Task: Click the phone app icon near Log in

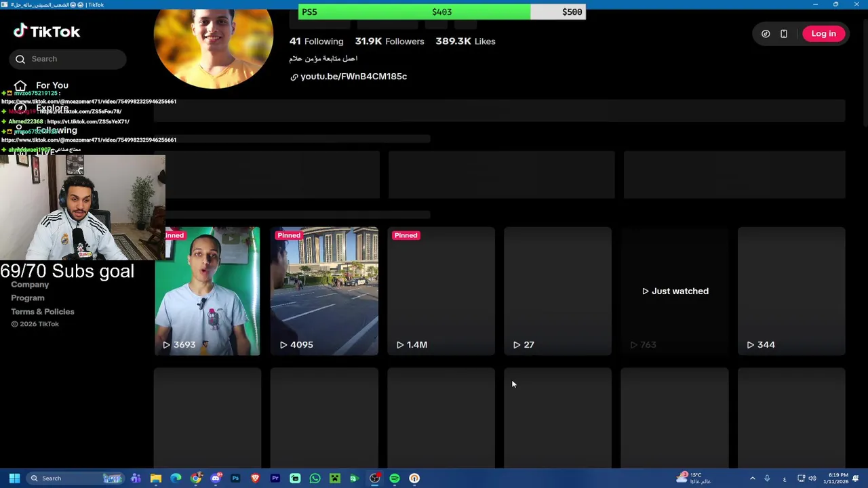Action: 784,34
